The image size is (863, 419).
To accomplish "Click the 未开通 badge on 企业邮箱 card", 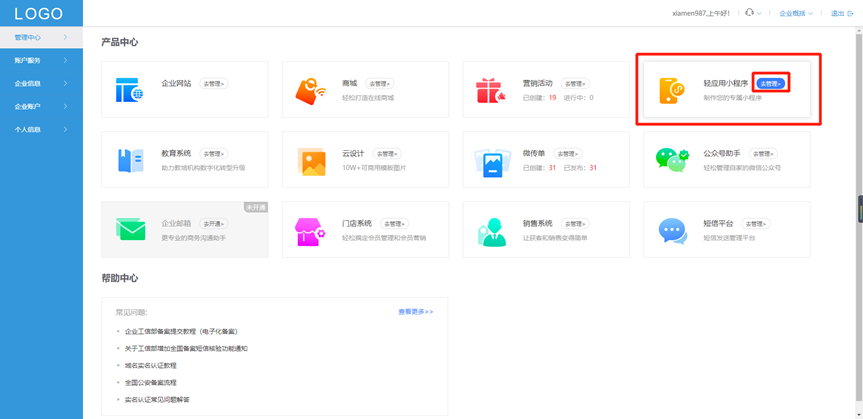I will tap(256, 207).
